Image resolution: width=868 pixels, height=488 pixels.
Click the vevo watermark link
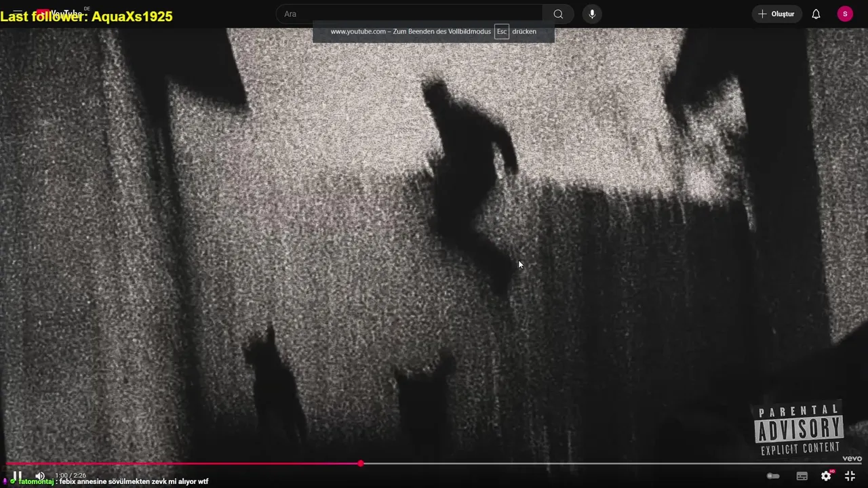[x=852, y=459]
